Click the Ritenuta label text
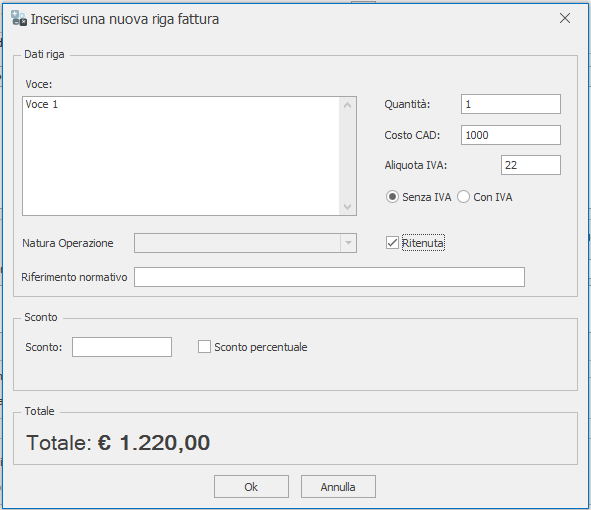591x510 pixels. 423,243
